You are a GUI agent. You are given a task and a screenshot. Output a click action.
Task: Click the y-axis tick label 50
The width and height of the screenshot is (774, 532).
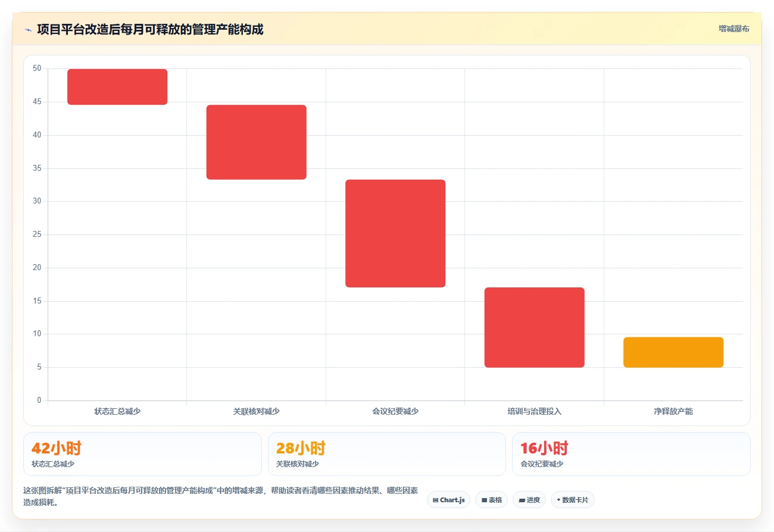37,68
